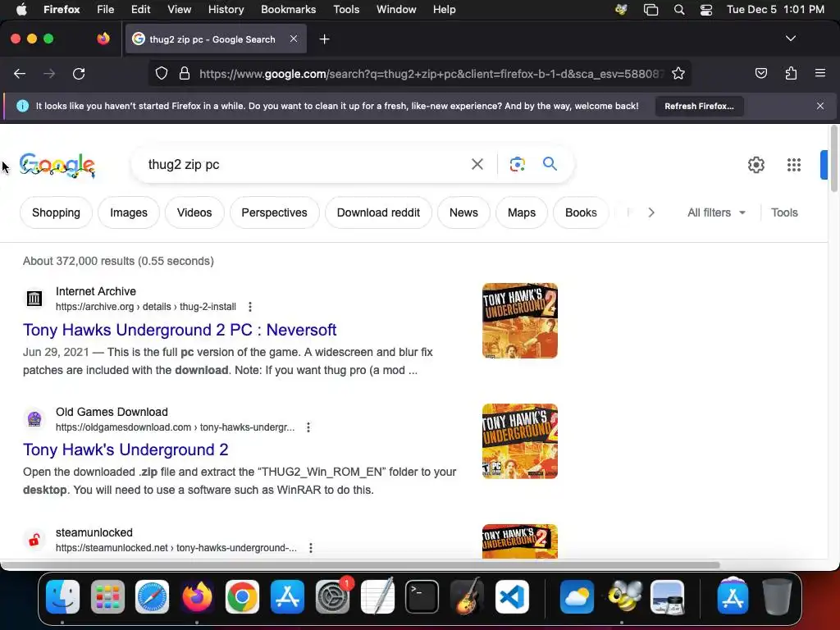
Task: Click the Google holiday logo
Action: click(57, 165)
